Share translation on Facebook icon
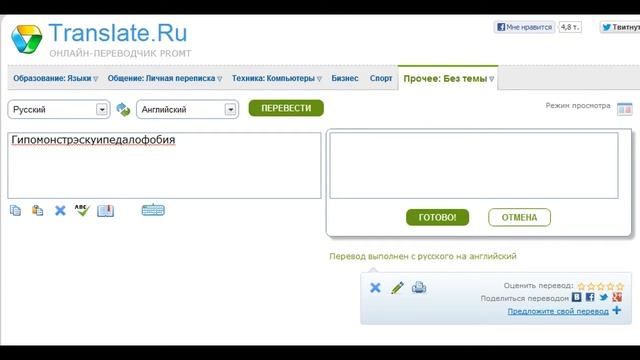This screenshot has height=360, width=640. coord(590,297)
